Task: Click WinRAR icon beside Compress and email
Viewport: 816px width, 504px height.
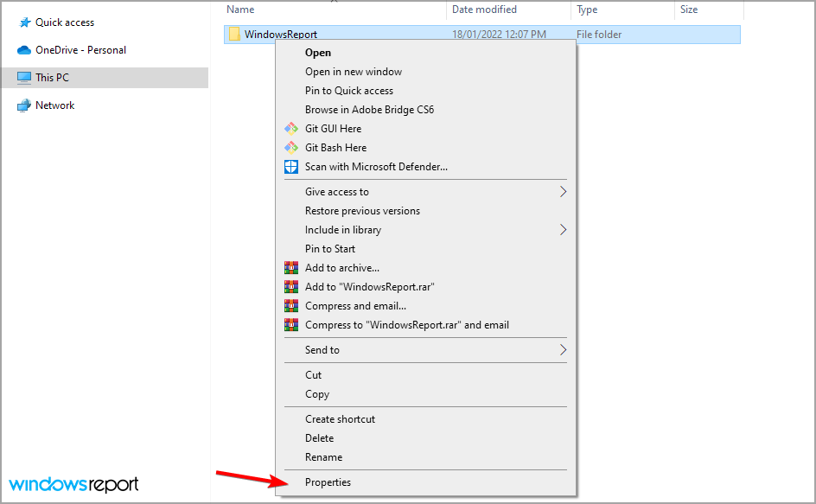Action: 290,306
